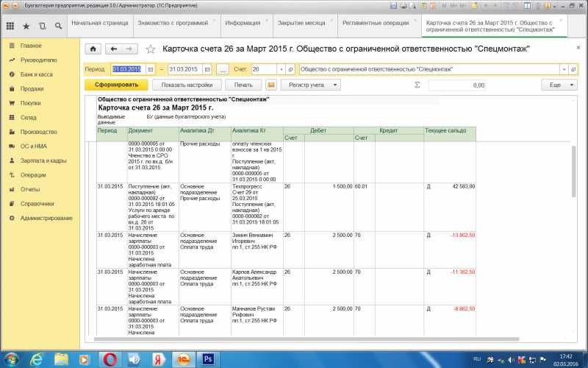
Task: Click the sum field showing 0,00
Action: tap(457, 85)
